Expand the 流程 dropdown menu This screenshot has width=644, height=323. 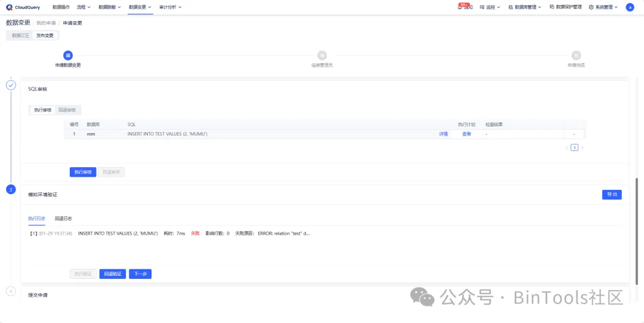tap(82, 7)
